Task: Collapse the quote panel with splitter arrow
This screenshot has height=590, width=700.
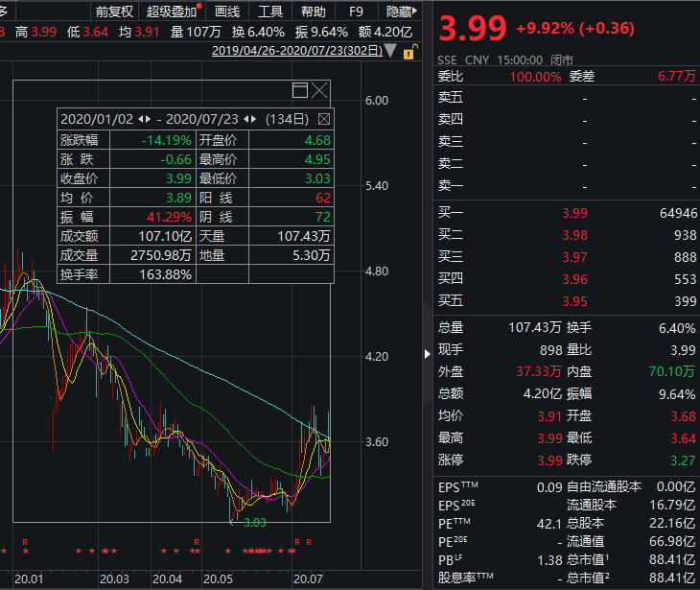Action: pyautogui.click(x=428, y=354)
